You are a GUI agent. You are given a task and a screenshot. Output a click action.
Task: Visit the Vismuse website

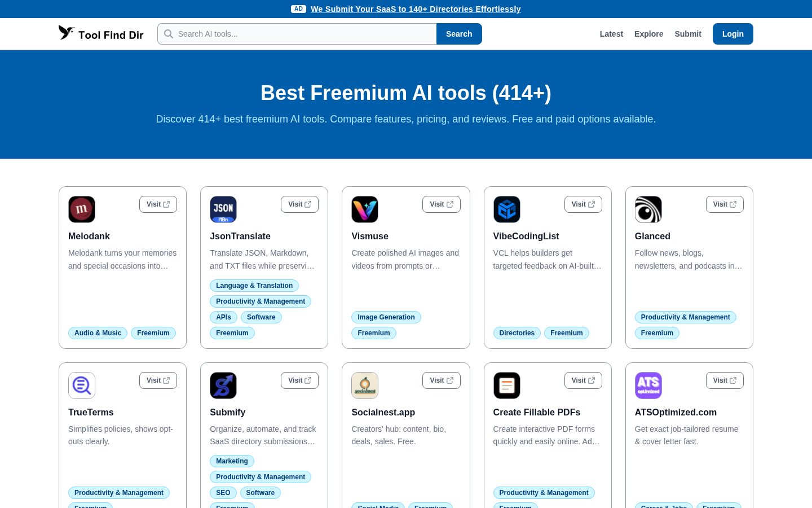click(442, 204)
